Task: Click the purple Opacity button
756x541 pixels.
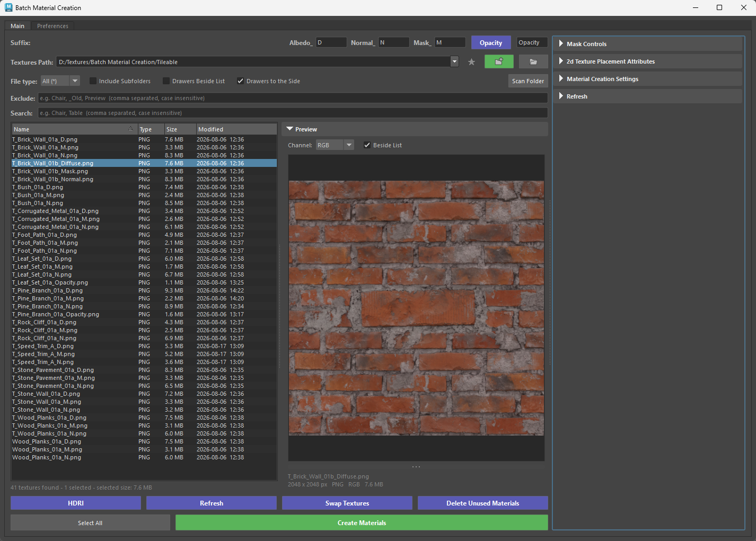Action: pyautogui.click(x=491, y=43)
